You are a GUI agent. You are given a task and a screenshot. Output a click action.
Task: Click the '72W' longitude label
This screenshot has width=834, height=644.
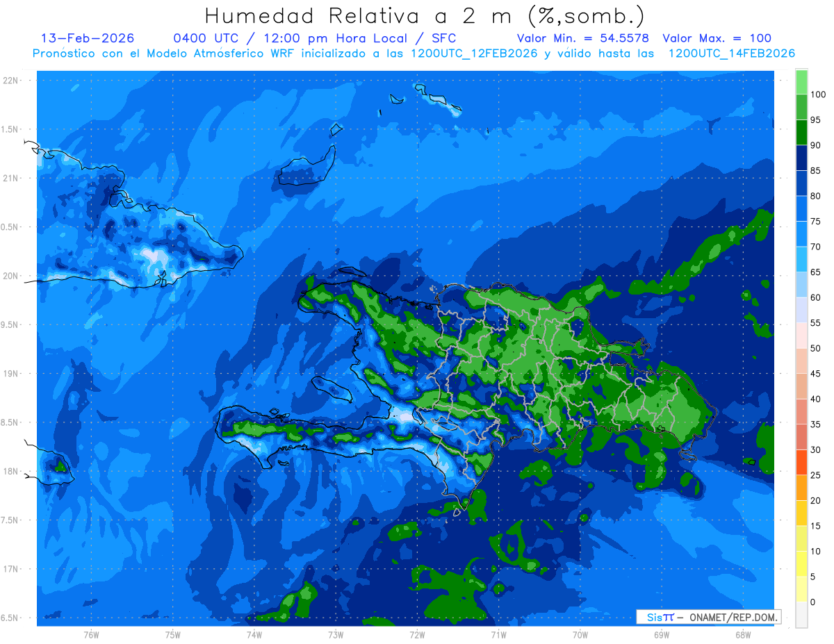(417, 634)
